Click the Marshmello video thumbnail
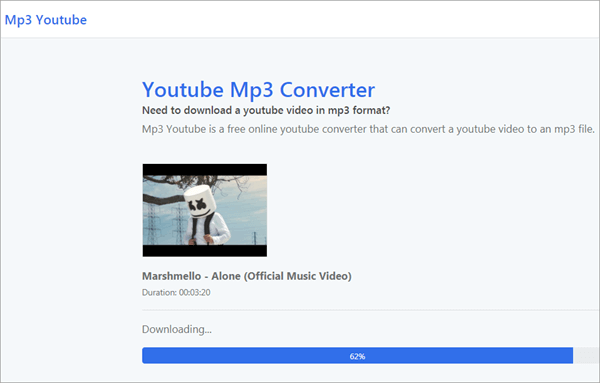The height and width of the screenshot is (383, 600). 205,210
